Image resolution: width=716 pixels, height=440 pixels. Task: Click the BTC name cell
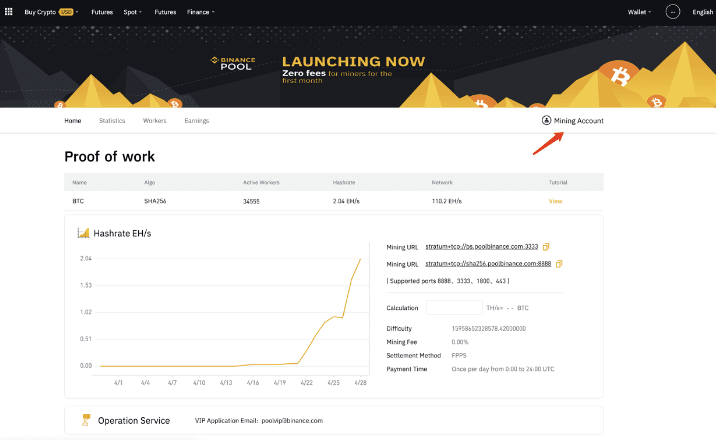pyautogui.click(x=78, y=201)
